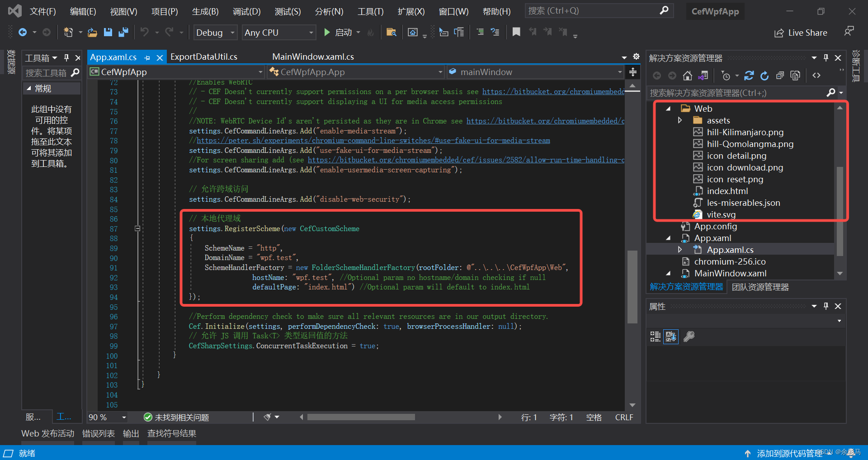Select the Navigate Backward arrow icon
Viewport: 868px width, 460px height.
click(23, 32)
